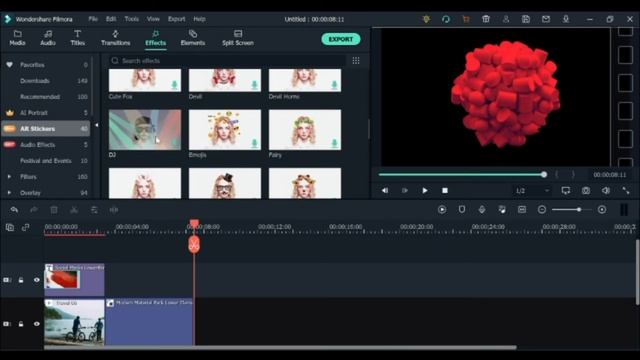The width and height of the screenshot is (640, 360).
Task: Click the display on monitor icon
Action: click(x=566, y=191)
